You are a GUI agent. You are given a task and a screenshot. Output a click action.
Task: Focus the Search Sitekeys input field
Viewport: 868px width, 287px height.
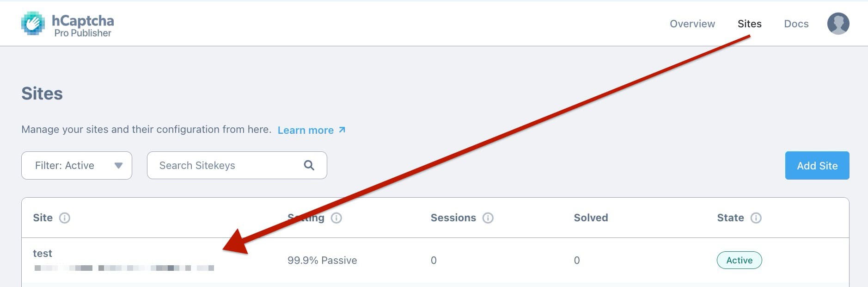coord(226,165)
